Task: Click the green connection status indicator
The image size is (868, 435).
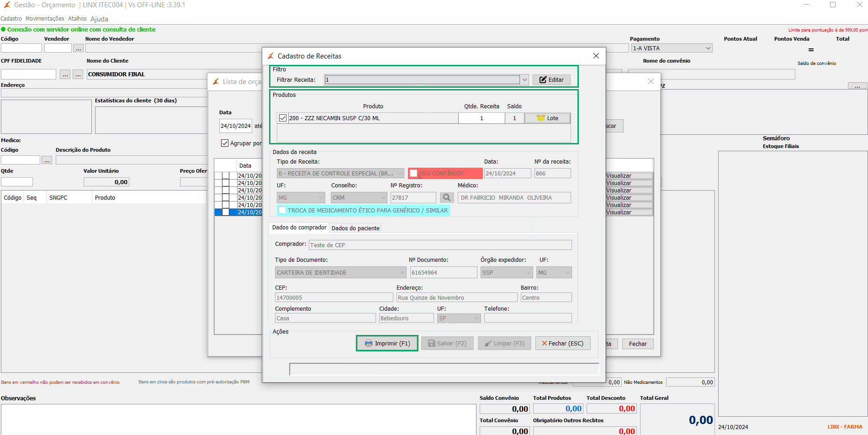Action: click(3, 29)
